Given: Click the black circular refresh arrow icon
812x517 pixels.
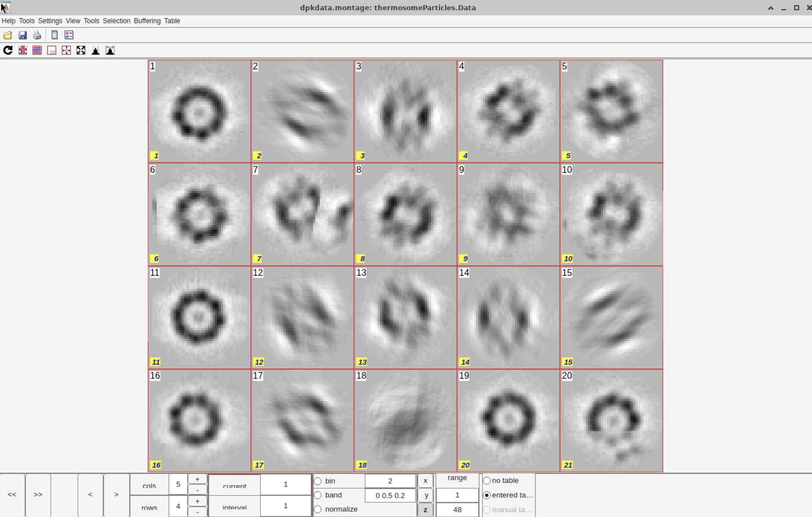Looking at the screenshot, I should tap(8, 50).
